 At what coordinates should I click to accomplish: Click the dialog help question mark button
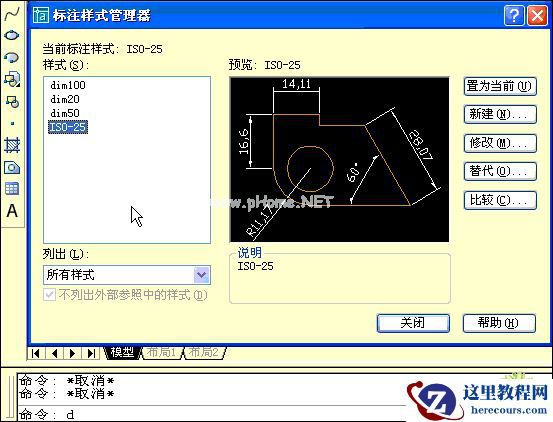point(514,16)
